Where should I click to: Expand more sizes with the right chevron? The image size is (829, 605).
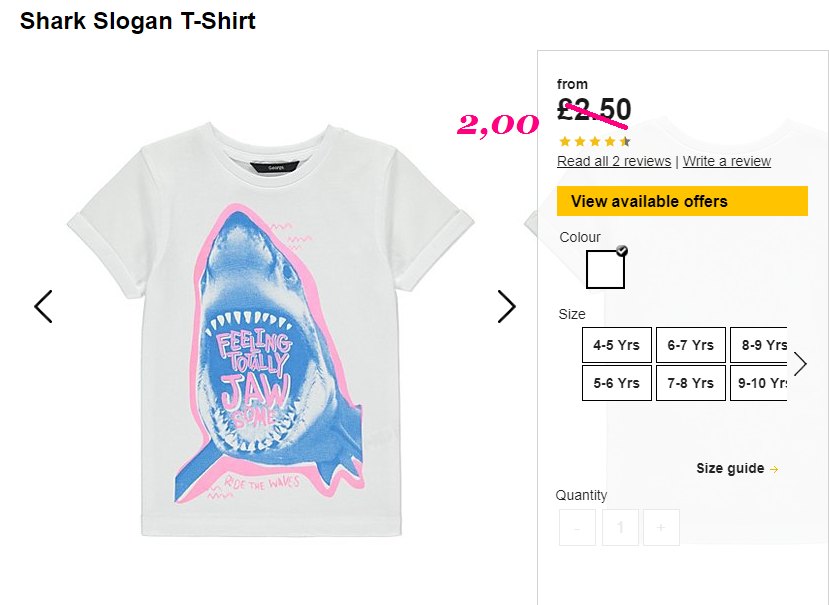(800, 363)
